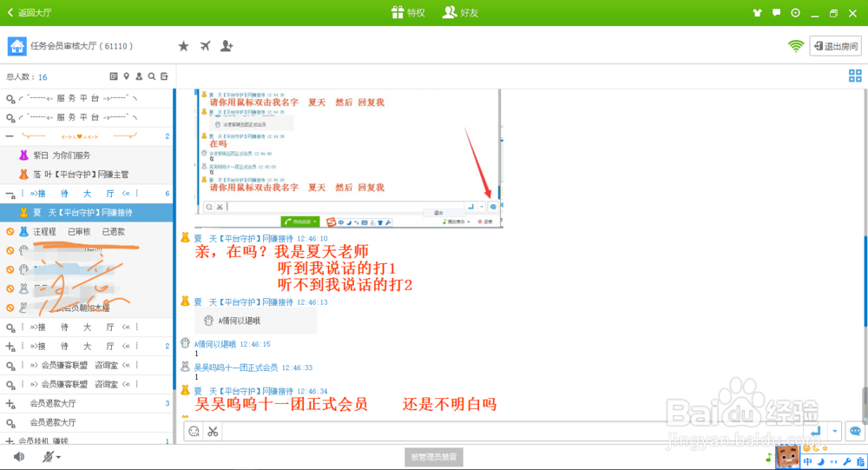Toggle the crescent moon IME icon
The width and height of the screenshot is (868, 470).
coord(821,461)
